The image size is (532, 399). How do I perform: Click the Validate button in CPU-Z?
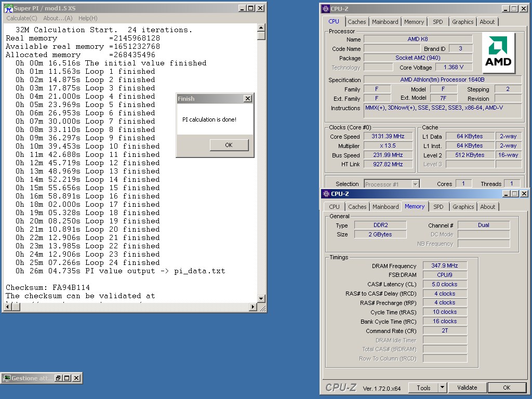point(467,388)
